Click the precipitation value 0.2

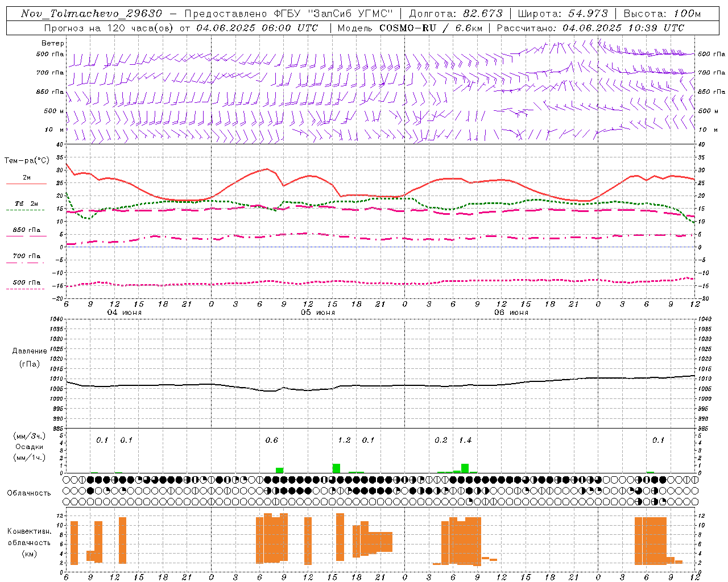click(x=441, y=440)
